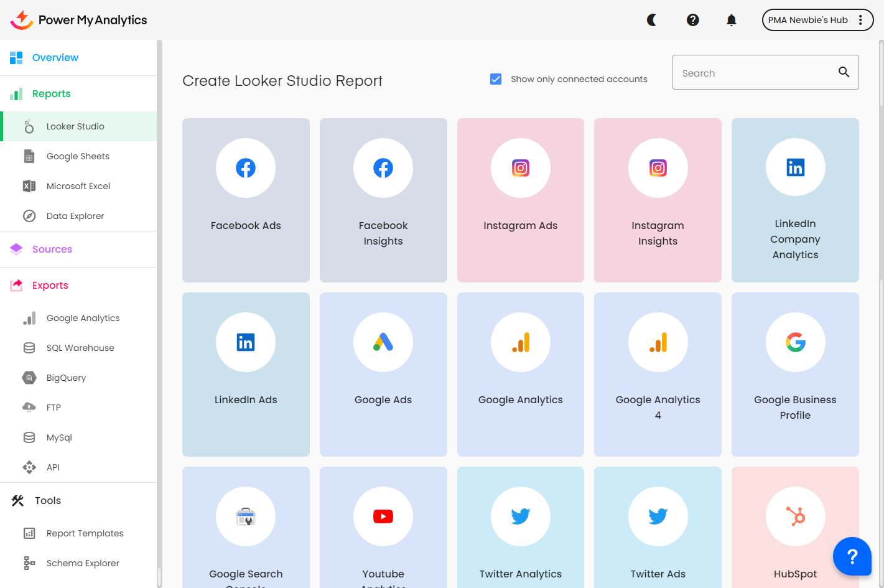Select LinkedIn Company Analytics icon
Viewport: 884px width, 588px height.
pyautogui.click(x=795, y=168)
